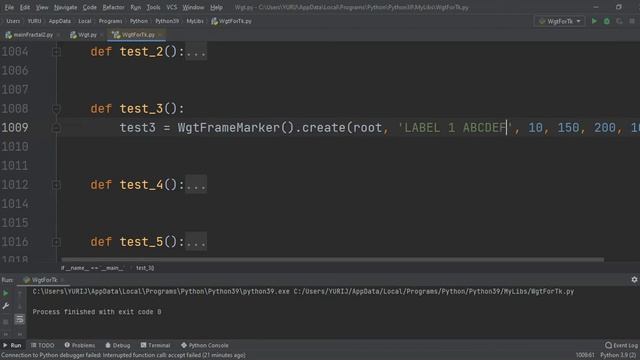This screenshot has width=640, height=360.
Task: Start debugging with the green bug icon
Action: pyautogui.click(x=607, y=21)
